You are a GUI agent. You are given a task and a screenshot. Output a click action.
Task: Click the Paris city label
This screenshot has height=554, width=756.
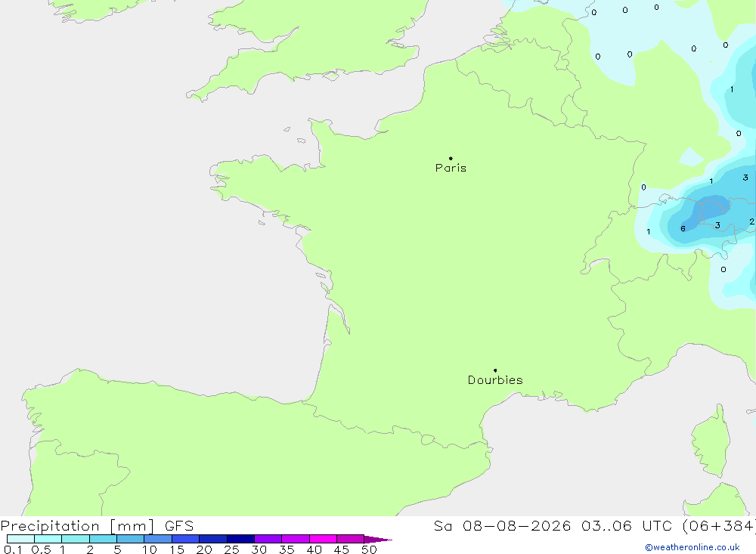pyautogui.click(x=451, y=168)
